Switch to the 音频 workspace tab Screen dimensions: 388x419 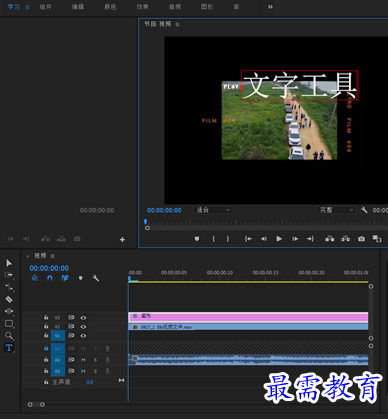[x=175, y=7]
